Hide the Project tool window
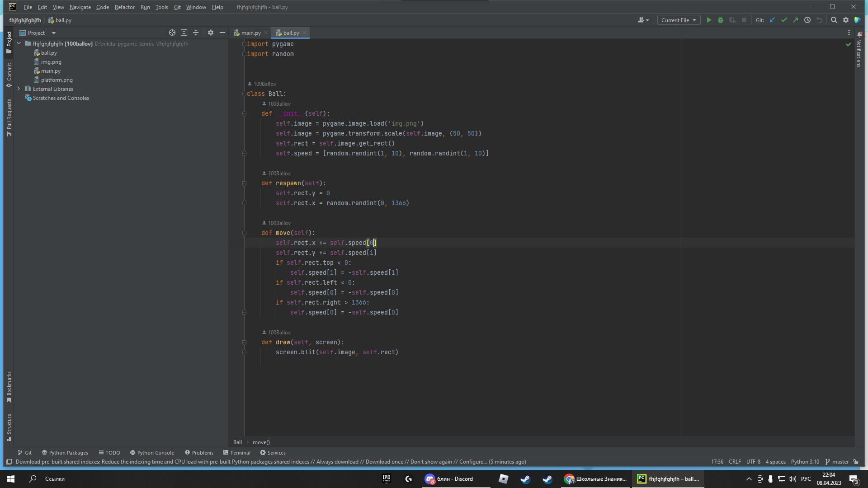This screenshot has width=868, height=488. tap(222, 33)
